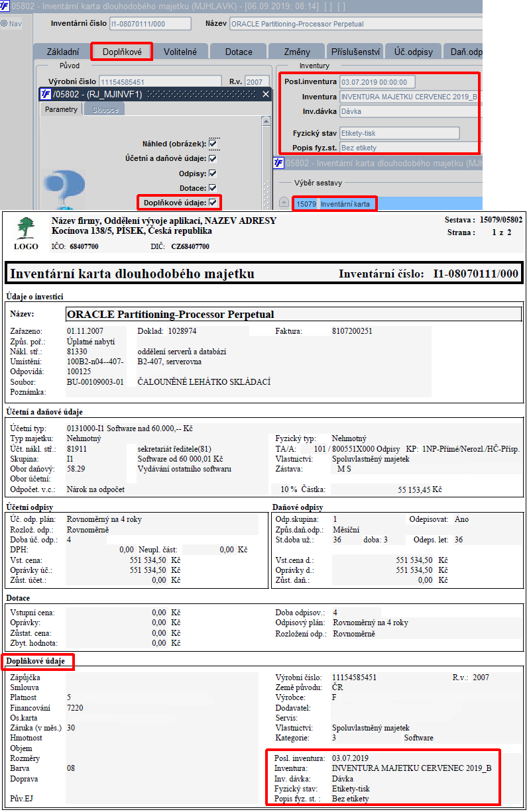Click report Inventura value CERVENEC 2019_B
Screen dimensions: 529x812
click(x=412, y=768)
